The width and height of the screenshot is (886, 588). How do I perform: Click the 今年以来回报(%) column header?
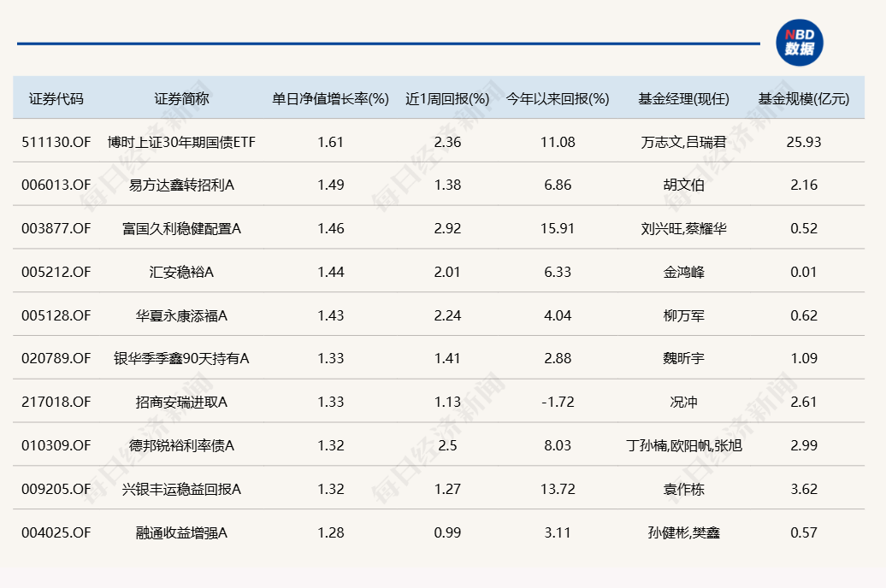point(558,99)
